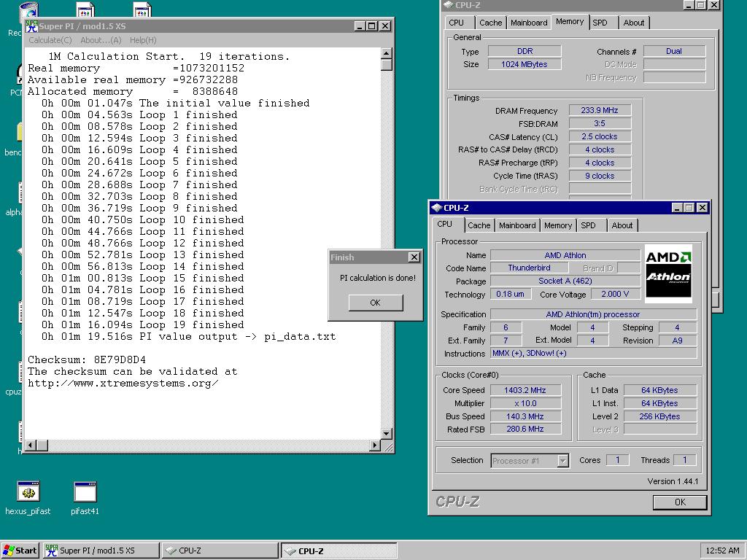The image size is (747, 560).
Task: Click Rated FSB value 280.6 MHz
Action: coord(525,429)
